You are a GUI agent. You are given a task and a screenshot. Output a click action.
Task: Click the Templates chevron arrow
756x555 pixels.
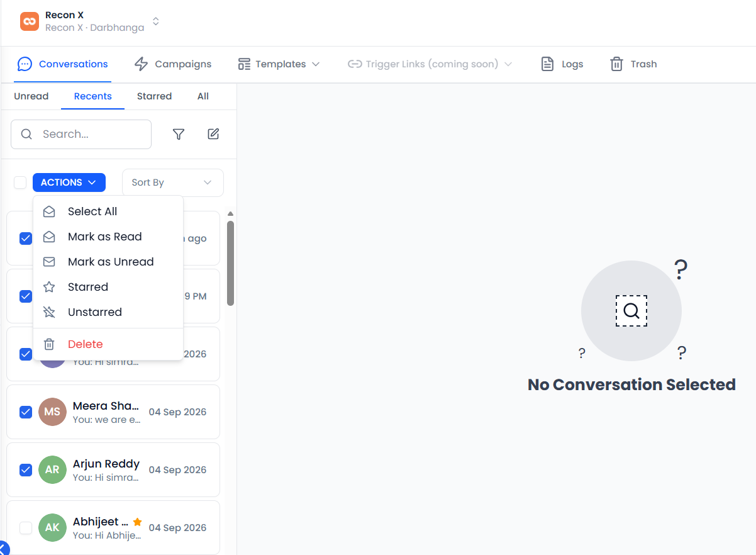(316, 64)
